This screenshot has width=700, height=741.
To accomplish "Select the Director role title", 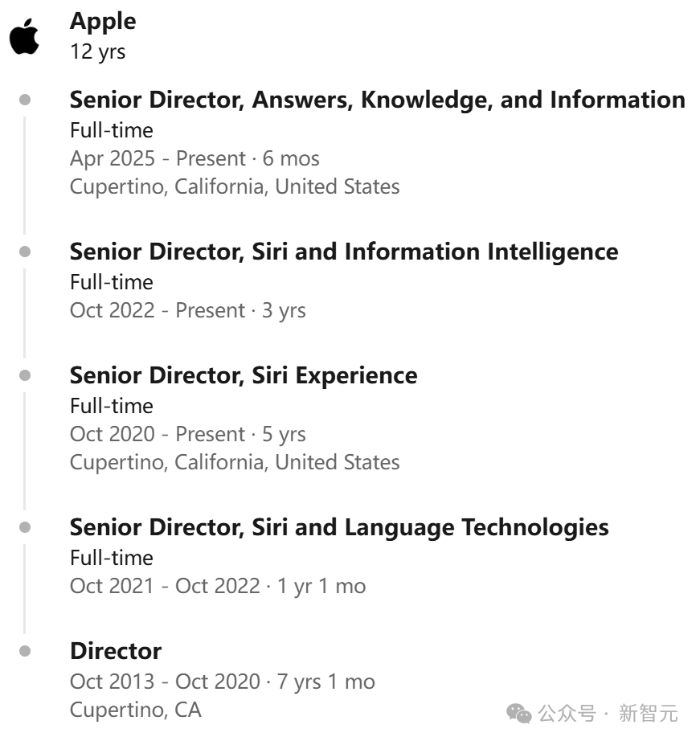I will point(116,651).
